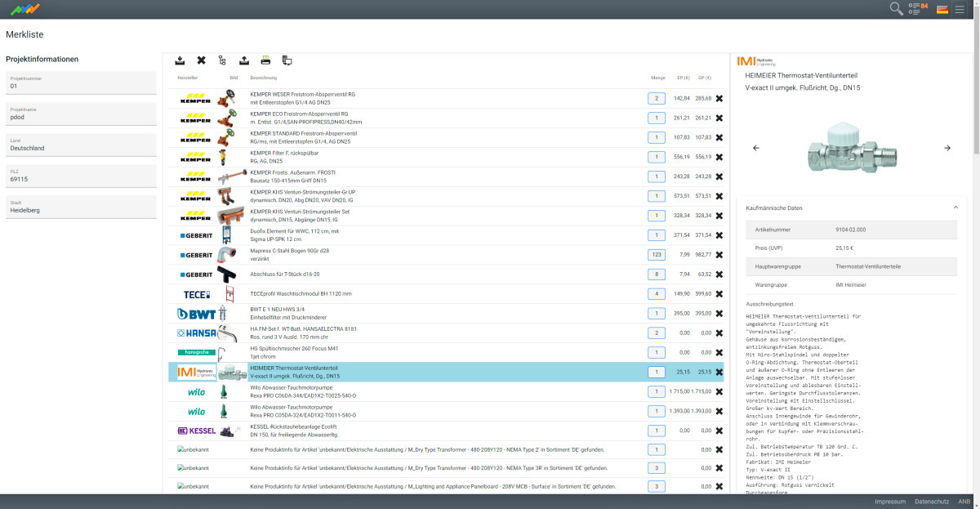980x509 pixels.
Task: Delete BWT E 1 NEU HWS row
Action: coord(719,314)
